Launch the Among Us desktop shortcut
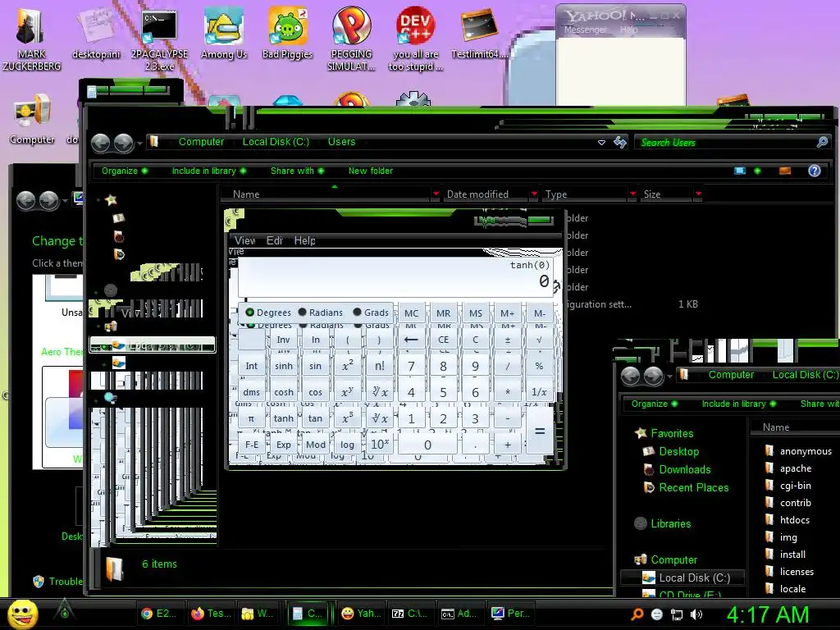 coord(223,34)
